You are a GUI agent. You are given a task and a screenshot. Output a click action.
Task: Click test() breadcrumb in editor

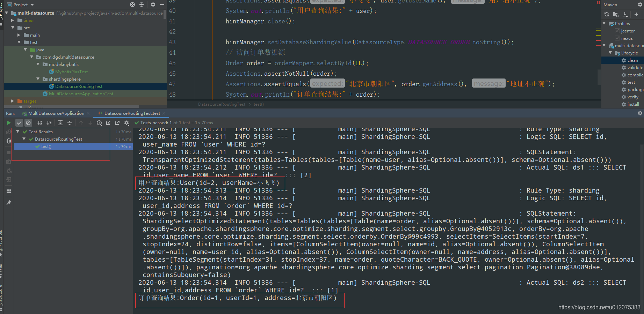coord(259,104)
